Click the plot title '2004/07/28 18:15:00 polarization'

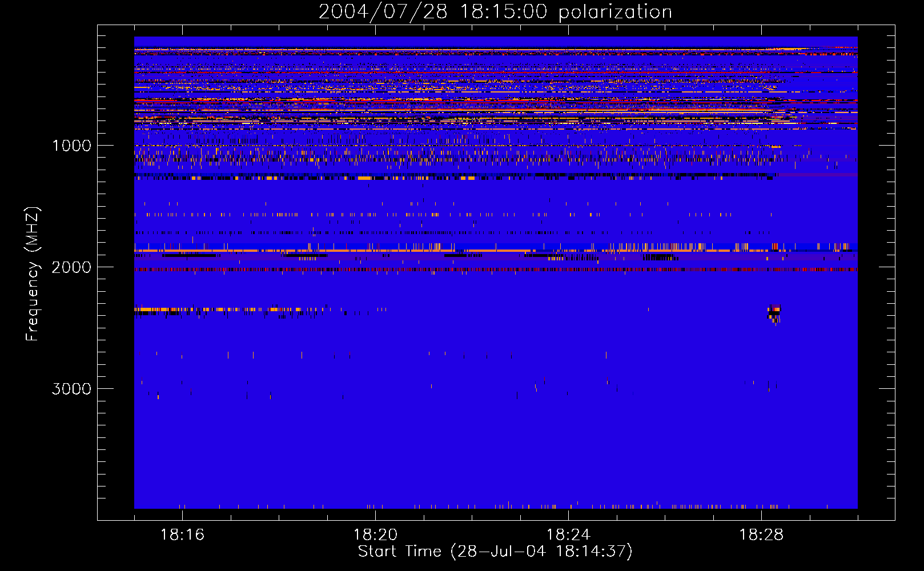coord(495,11)
